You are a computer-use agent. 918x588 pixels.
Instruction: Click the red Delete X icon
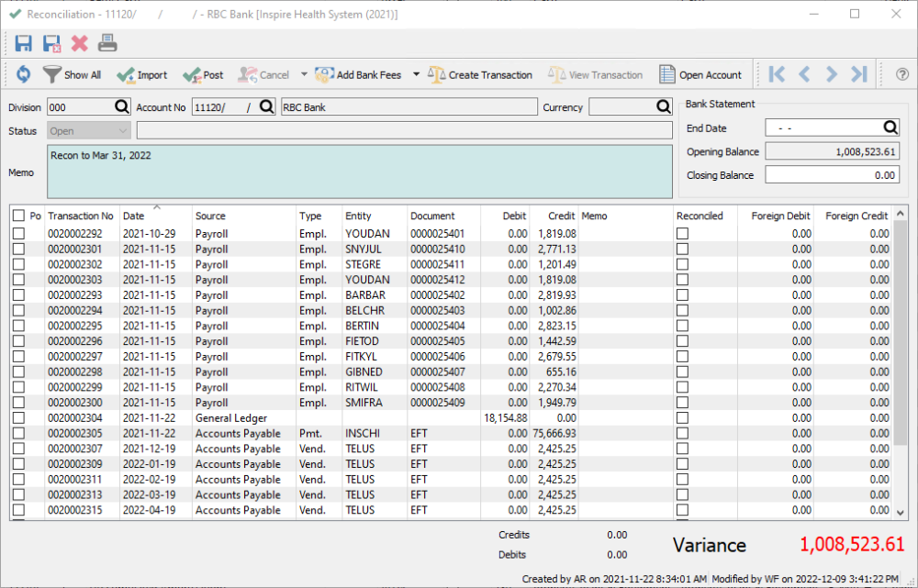(80, 43)
